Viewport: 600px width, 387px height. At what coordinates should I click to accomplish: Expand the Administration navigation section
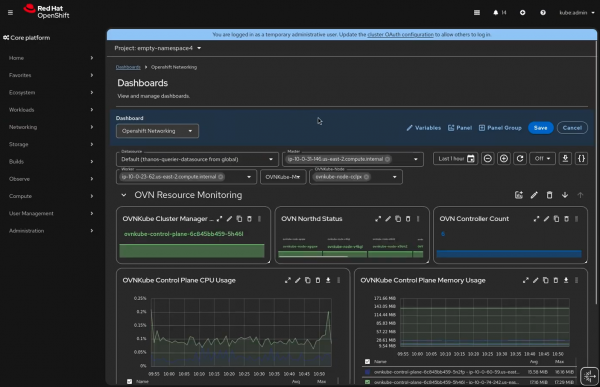pyautogui.click(x=51, y=230)
